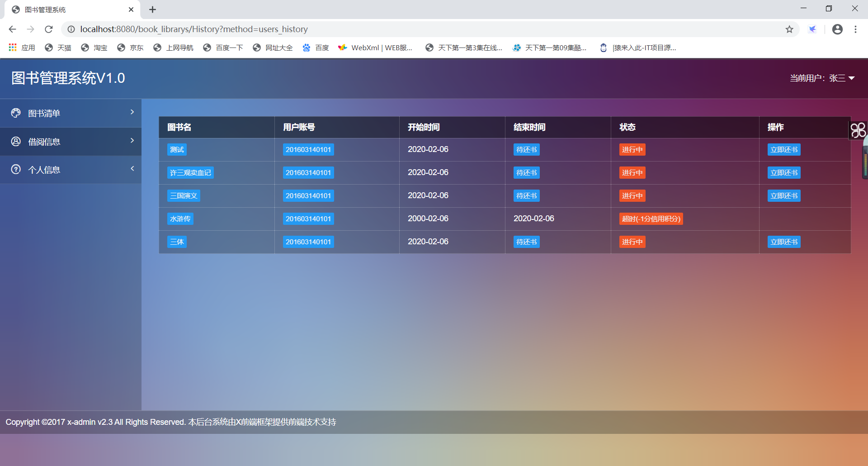Viewport: 868px width, 466px height.
Task: Open the 当前用户 张三 dropdown
Action: click(x=822, y=78)
